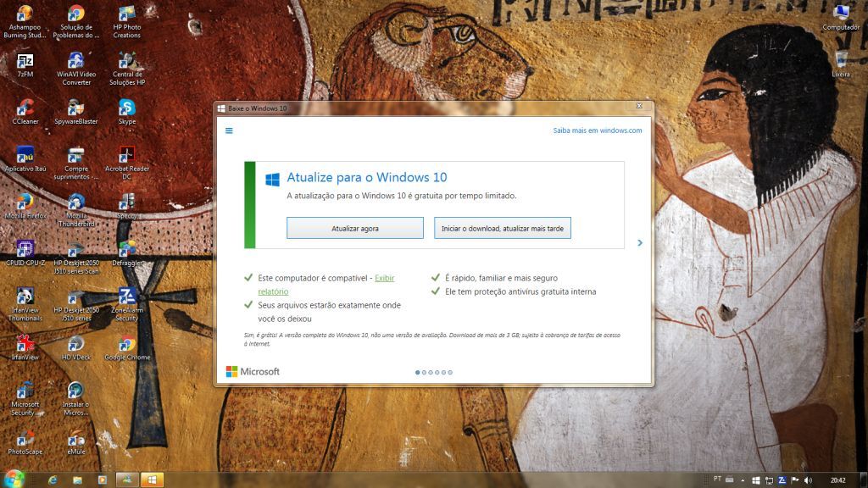The image size is (868, 488).
Task: Select the Aplicativo Itaú desktop icon
Action: 25,159
